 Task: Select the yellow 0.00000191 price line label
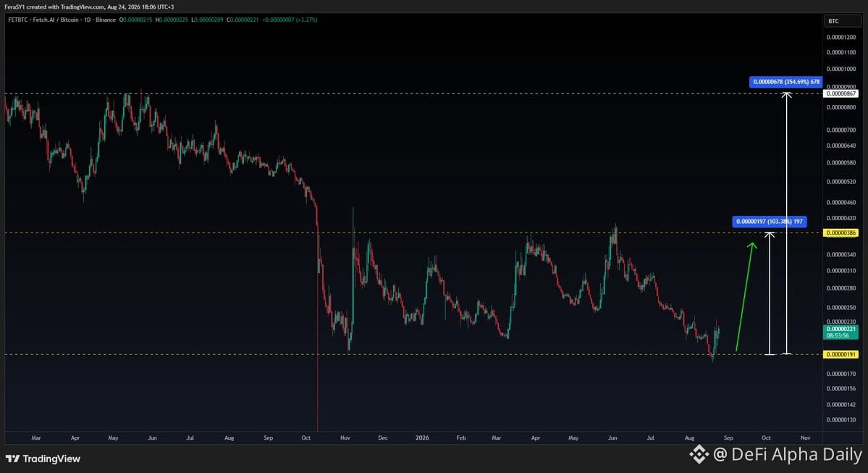tap(841, 354)
